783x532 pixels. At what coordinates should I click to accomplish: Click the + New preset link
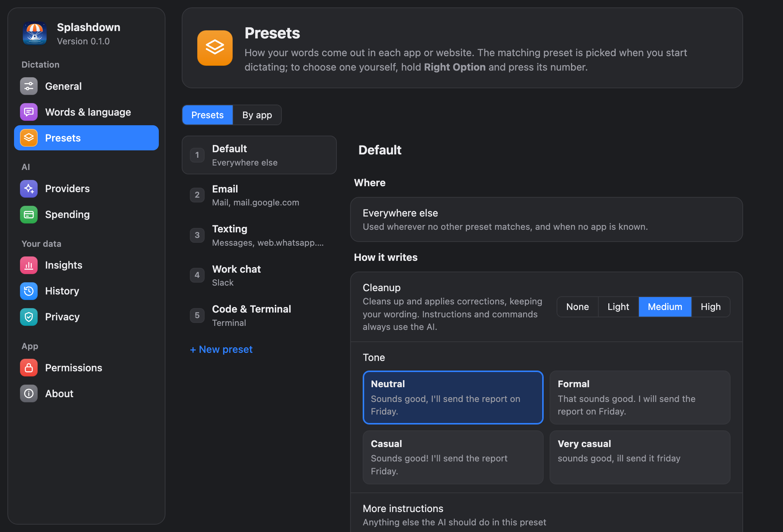click(x=221, y=349)
